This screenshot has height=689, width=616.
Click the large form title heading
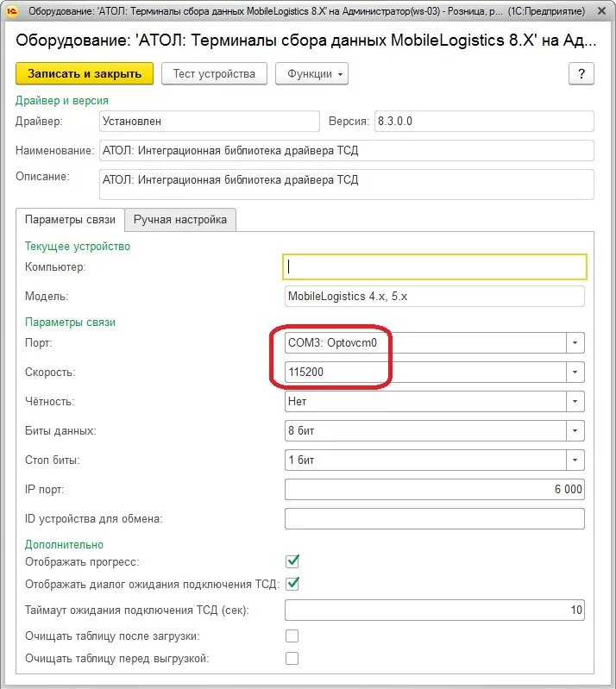(306, 40)
